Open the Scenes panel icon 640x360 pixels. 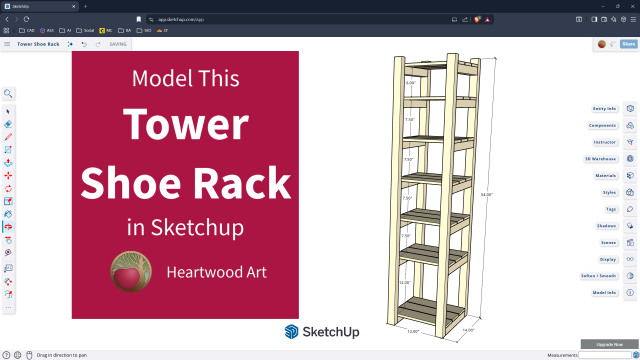coord(630,242)
